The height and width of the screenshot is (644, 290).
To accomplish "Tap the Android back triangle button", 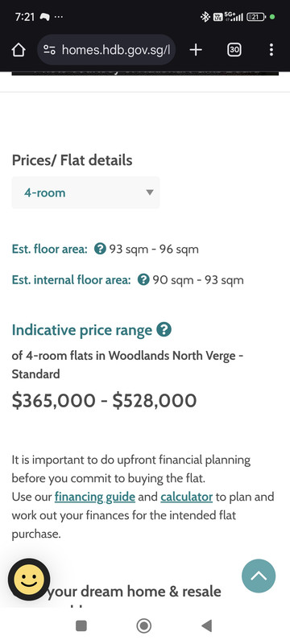I will 206,626.
